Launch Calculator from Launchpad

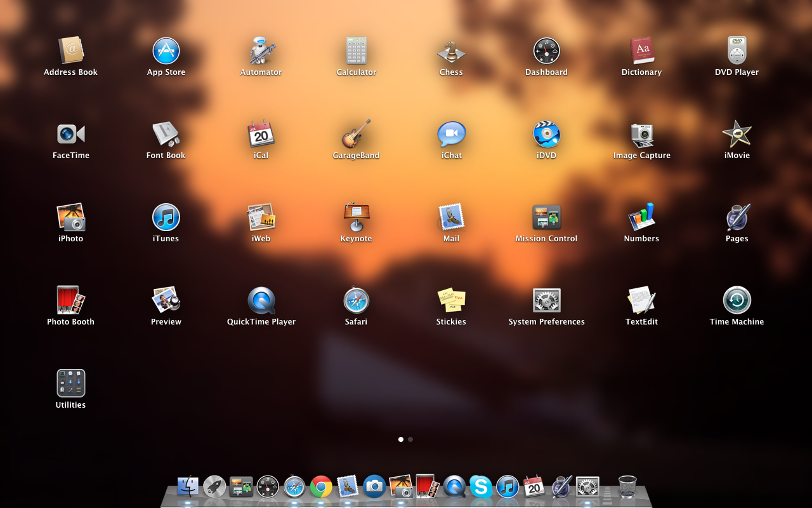[x=356, y=51]
